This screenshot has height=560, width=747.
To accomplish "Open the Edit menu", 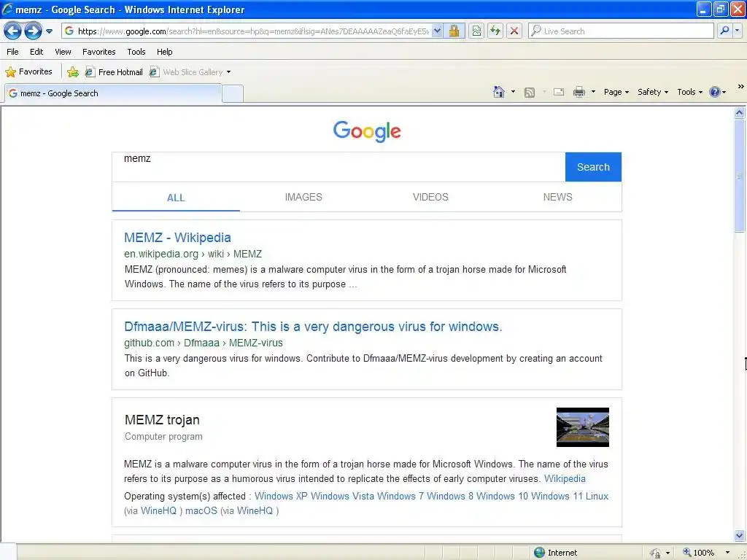I will 36,52.
